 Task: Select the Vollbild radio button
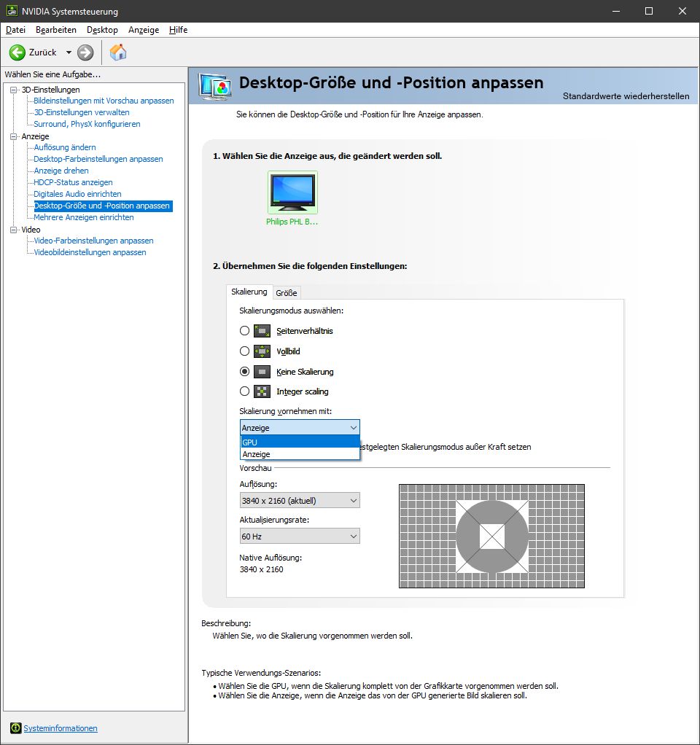[244, 351]
